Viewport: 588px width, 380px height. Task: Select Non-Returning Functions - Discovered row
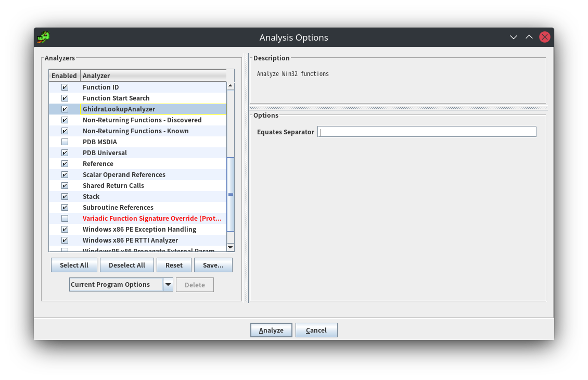[137, 120]
